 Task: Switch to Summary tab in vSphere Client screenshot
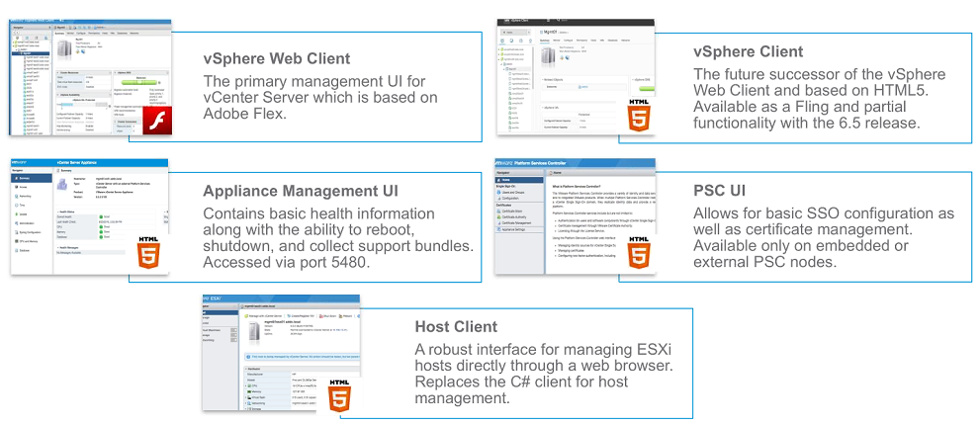544,40
